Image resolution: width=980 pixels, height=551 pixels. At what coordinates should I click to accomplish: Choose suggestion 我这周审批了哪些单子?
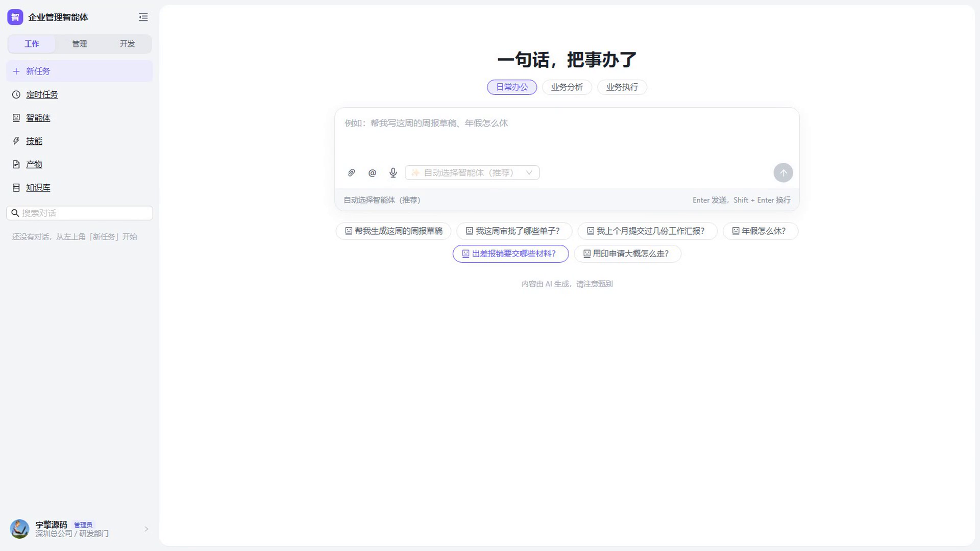tap(514, 231)
